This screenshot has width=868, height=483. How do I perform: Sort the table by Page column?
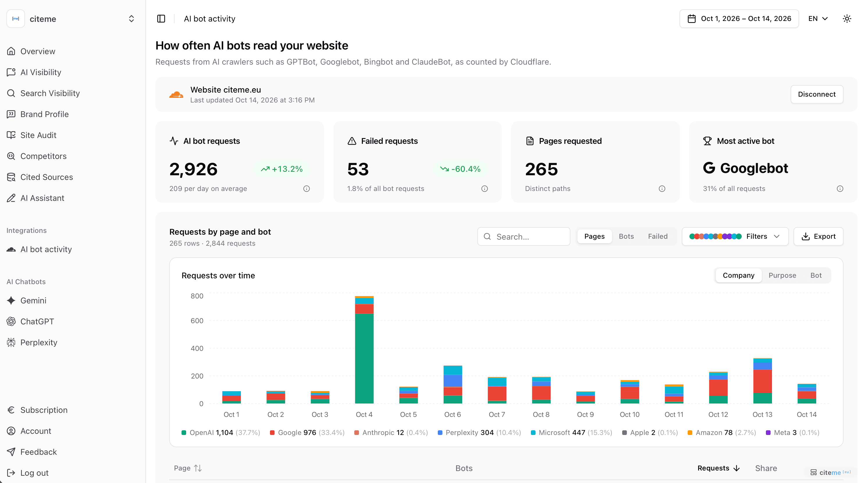coord(188,468)
